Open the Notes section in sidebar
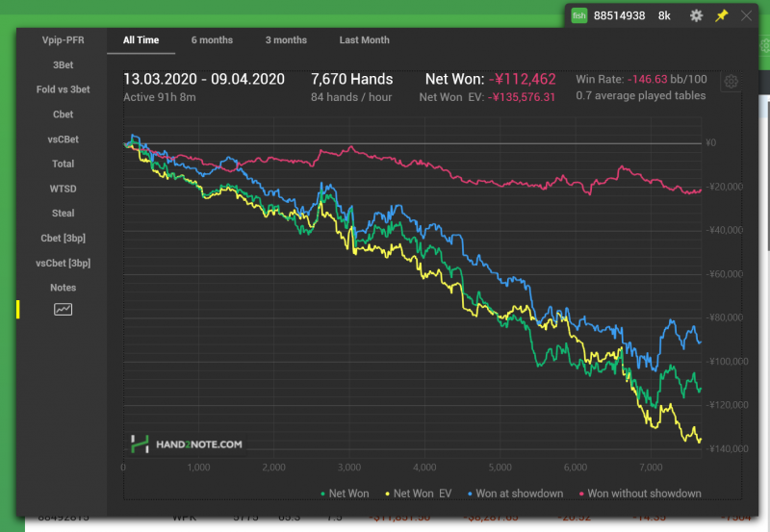This screenshot has height=532, width=770. click(63, 288)
